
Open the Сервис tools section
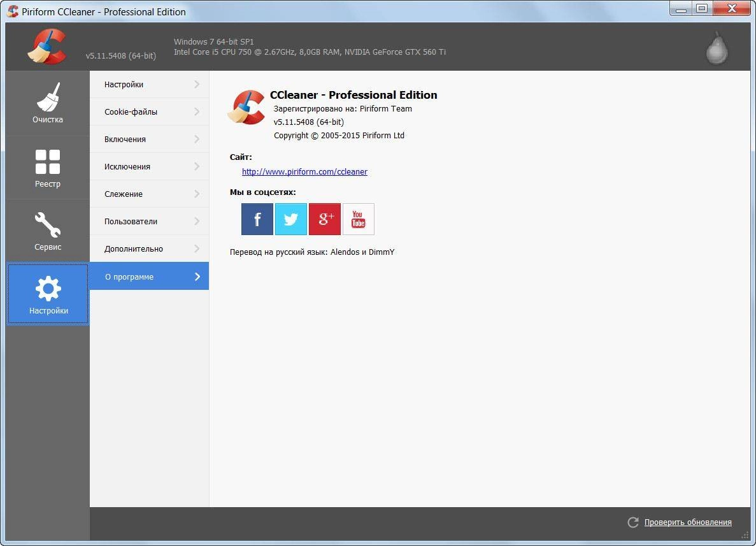(x=48, y=231)
